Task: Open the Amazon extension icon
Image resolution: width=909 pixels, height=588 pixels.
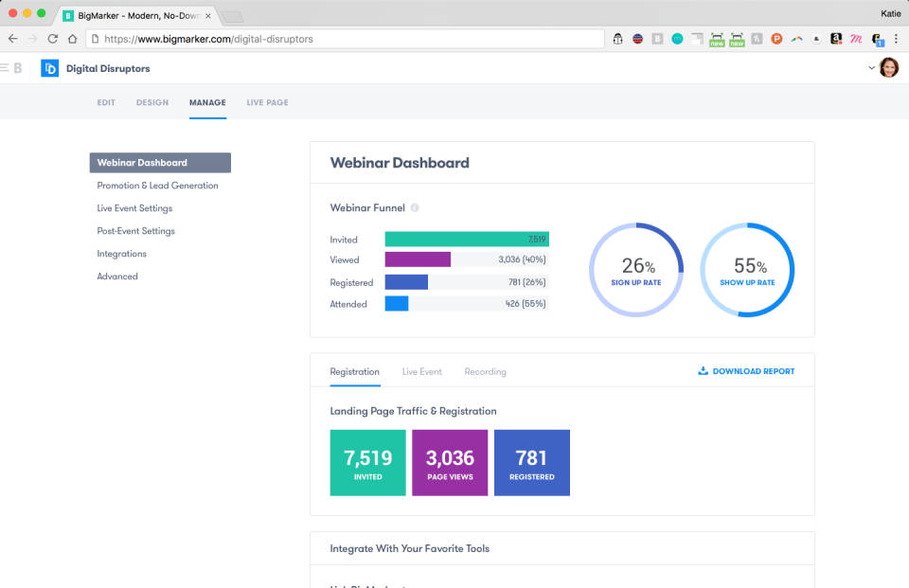Action: coord(834,38)
